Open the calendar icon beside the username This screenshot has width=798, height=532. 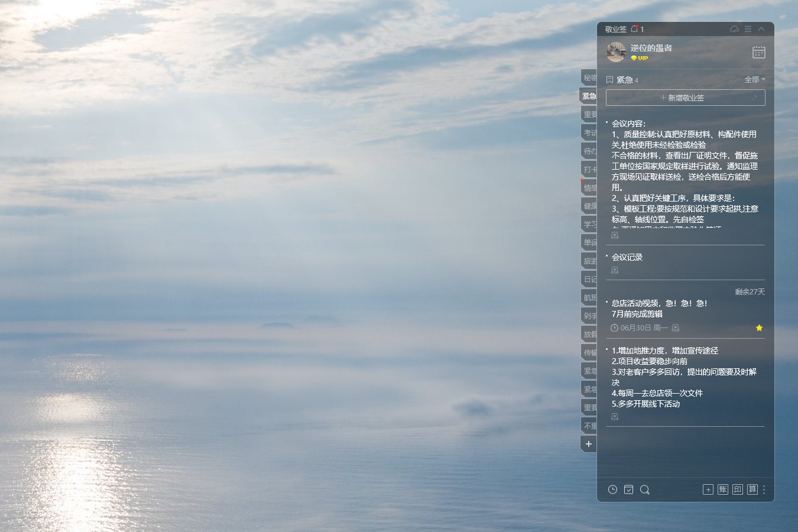point(759,52)
